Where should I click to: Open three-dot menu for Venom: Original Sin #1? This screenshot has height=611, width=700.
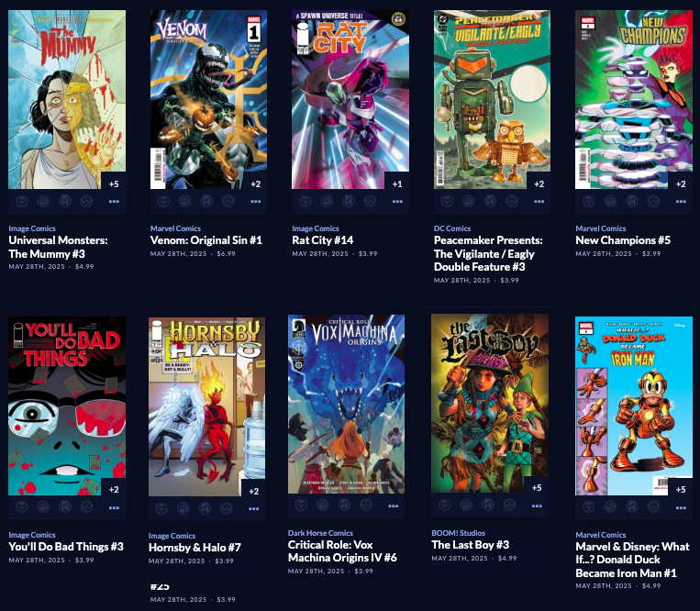[255, 201]
